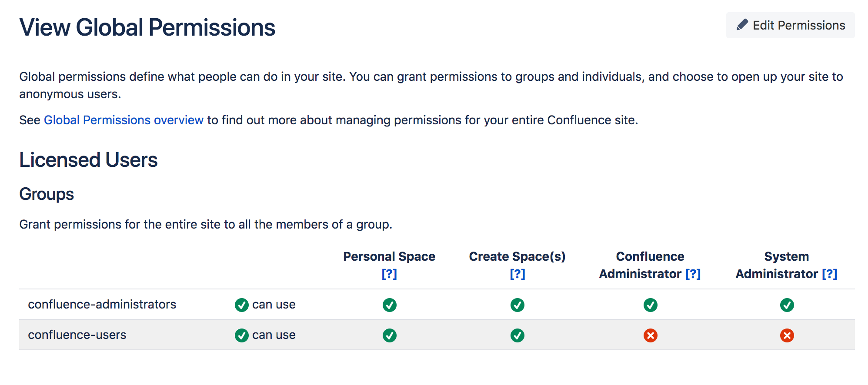Click the pencil icon in Edit Permissions
868x385 pixels.
pos(742,25)
